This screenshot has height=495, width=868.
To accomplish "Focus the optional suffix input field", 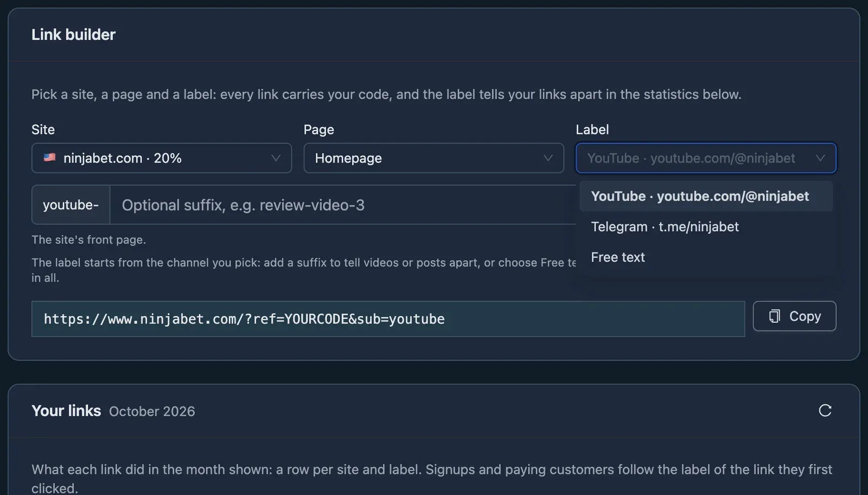I will point(343,205).
